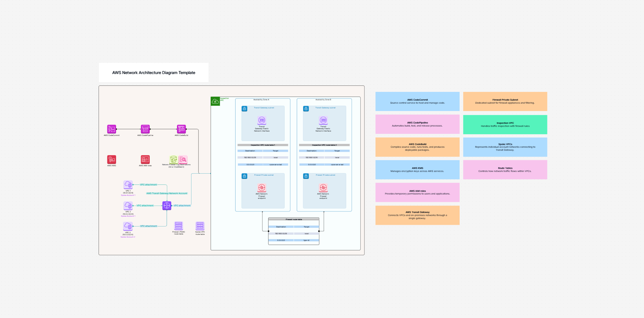Click the Firewall Private subnet lock icon in Zone B
This screenshot has height=318, width=644.
(x=306, y=176)
